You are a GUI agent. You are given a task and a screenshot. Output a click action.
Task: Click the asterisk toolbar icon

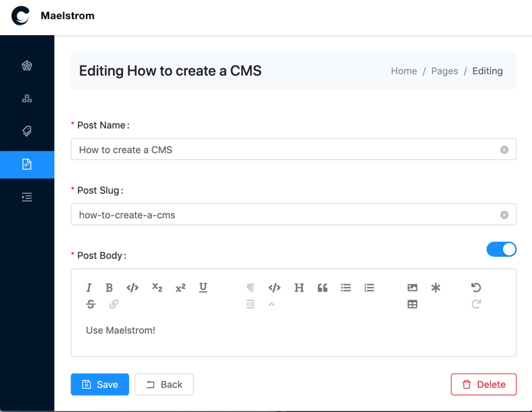[436, 288]
